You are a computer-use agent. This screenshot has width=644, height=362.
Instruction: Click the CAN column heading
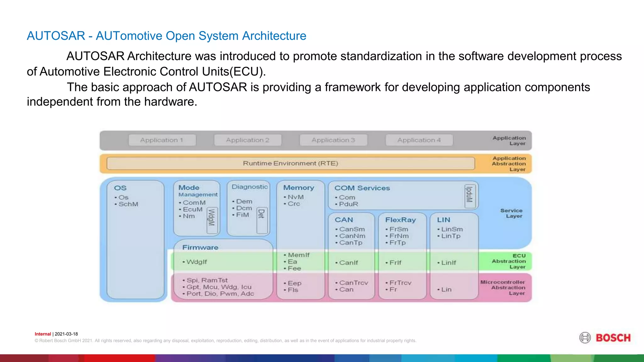(x=344, y=220)
